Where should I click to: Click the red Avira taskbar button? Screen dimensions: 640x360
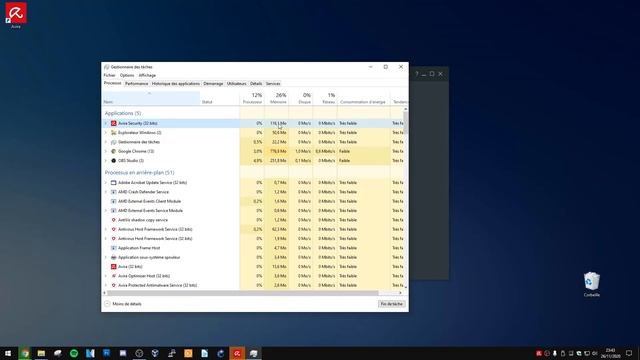click(x=237, y=353)
